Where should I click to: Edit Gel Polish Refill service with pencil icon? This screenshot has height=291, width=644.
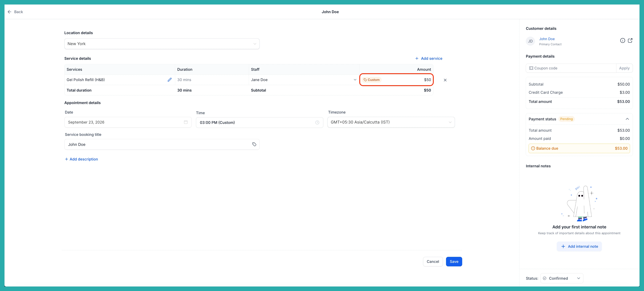[x=169, y=80]
